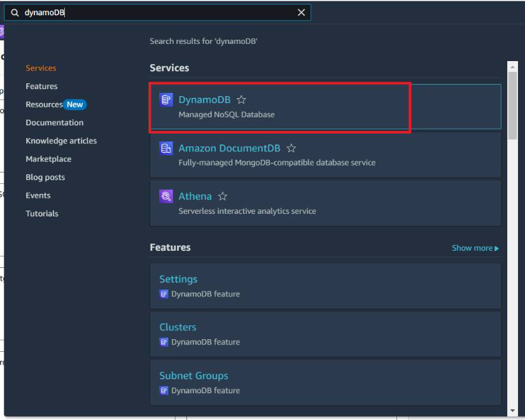
Task: Open Knowledge articles results
Action: tap(61, 141)
